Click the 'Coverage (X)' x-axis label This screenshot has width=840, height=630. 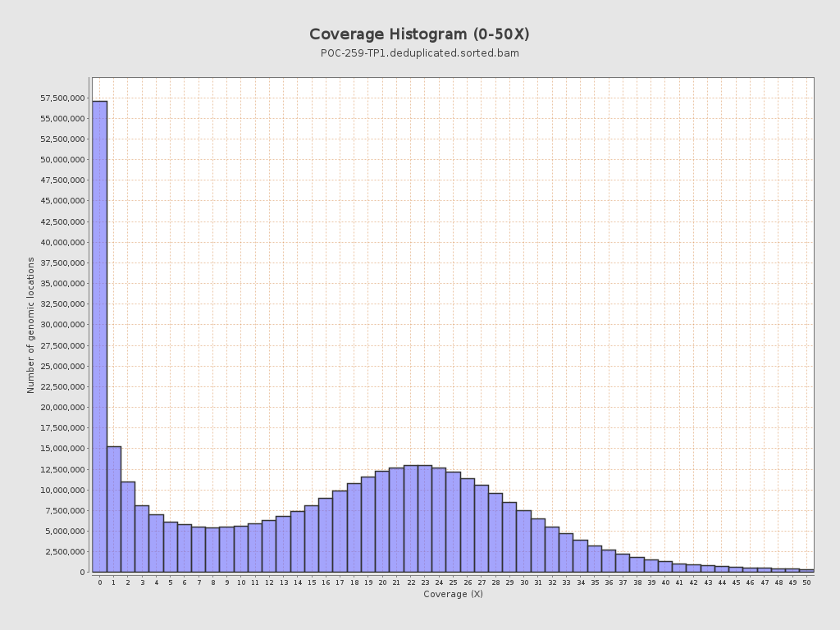(x=453, y=594)
